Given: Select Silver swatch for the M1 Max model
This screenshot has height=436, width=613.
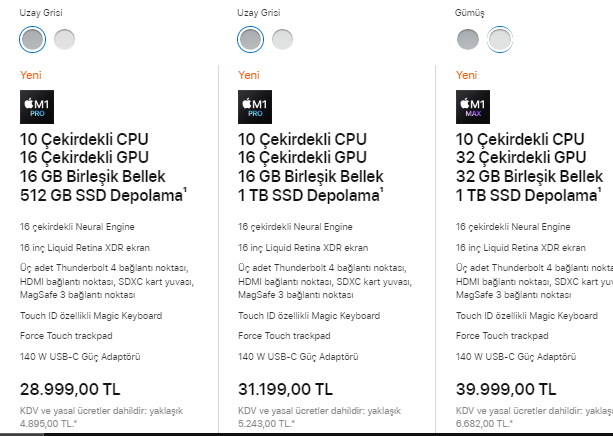Looking at the screenshot, I should (x=499, y=39).
